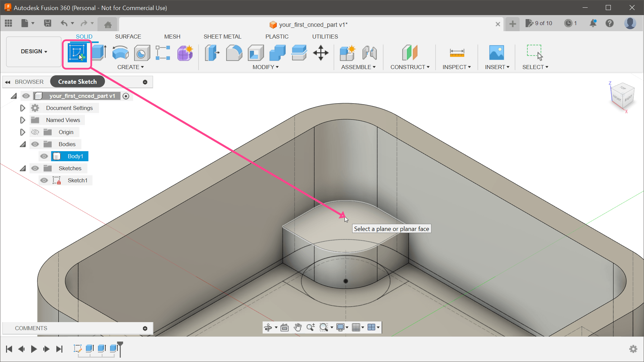Open the 9 of 10 extensions indicator
The height and width of the screenshot is (362, 644).
(x=539, y=23)
